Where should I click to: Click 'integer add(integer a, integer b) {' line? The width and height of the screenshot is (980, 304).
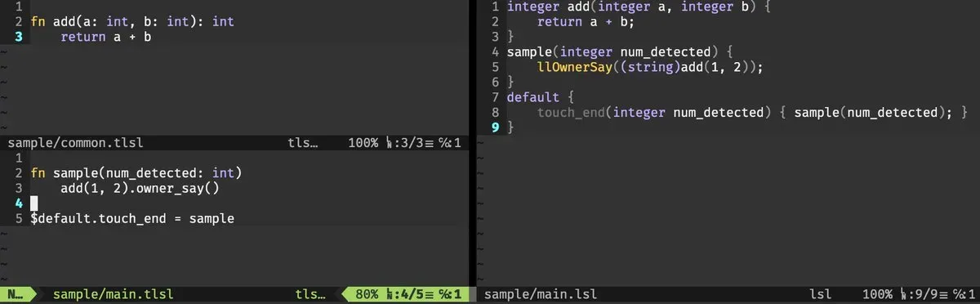639,7
